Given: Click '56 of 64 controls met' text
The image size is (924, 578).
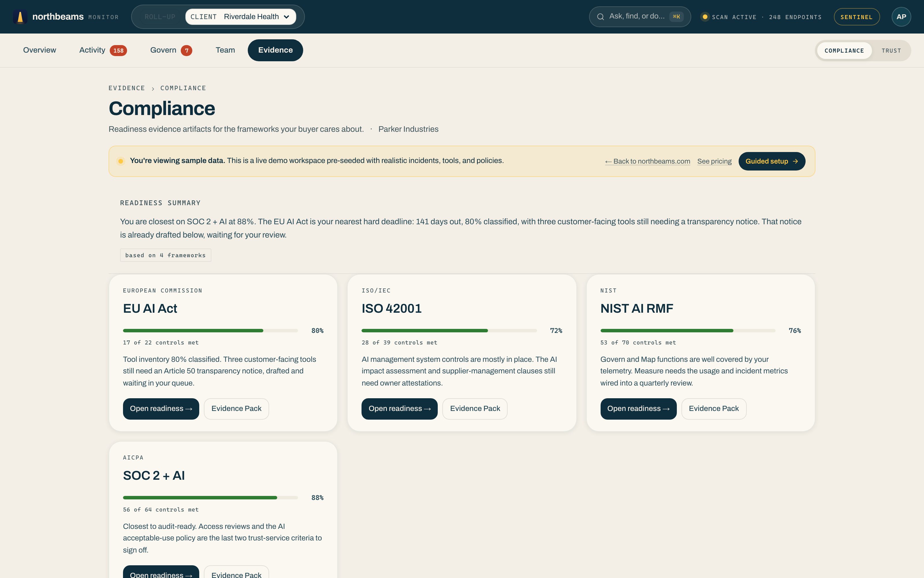Looking at the screenshot, I should [x=161, y=510].
